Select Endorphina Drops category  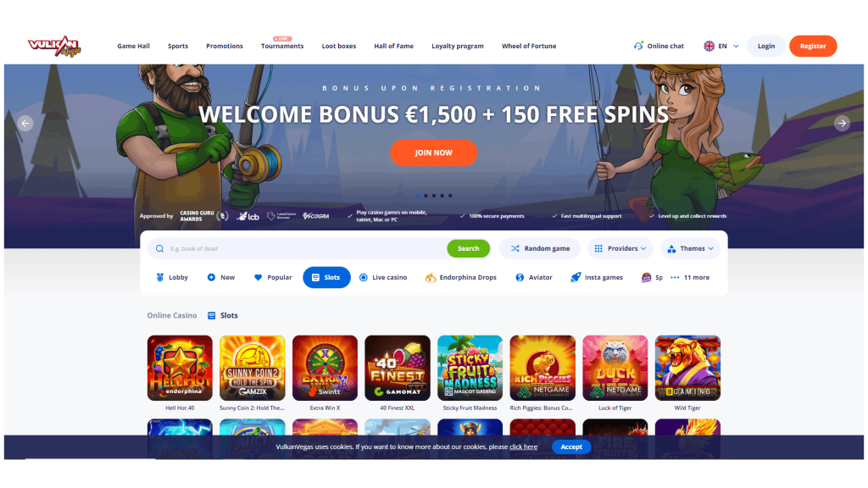(x=460, y=278)
